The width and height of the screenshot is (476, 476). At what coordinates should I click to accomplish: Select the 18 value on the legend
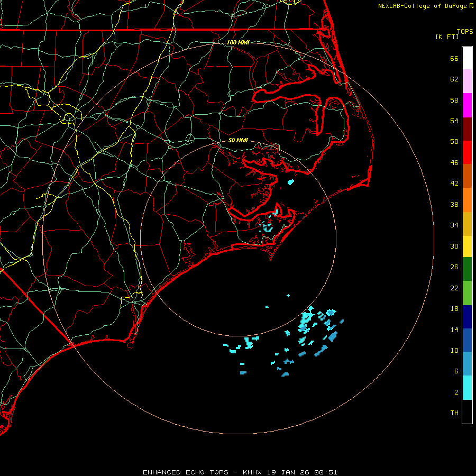click(454, 309)
